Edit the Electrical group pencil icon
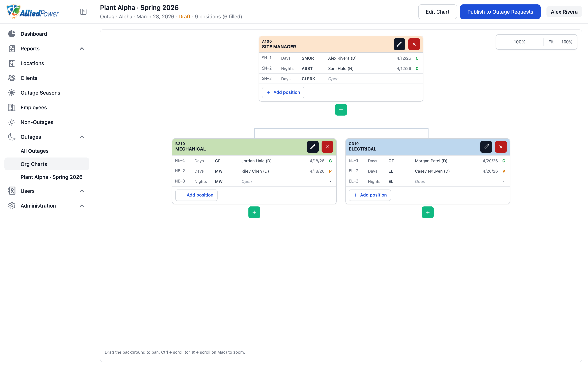The height and width of the screenshot is (368, 588). pyautogui.click(x=486, y=147)
